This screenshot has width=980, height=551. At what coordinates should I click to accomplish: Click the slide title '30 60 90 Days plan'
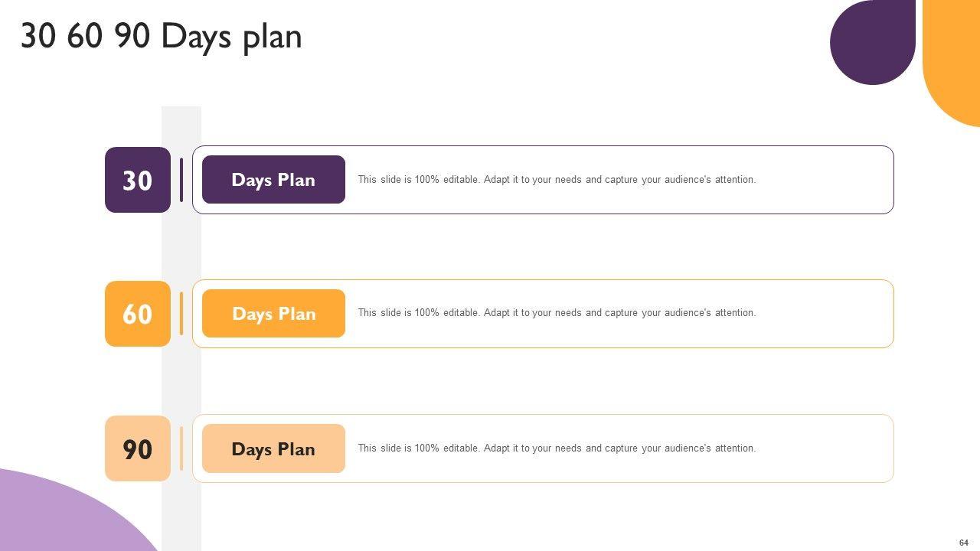(x=161, y=37)
